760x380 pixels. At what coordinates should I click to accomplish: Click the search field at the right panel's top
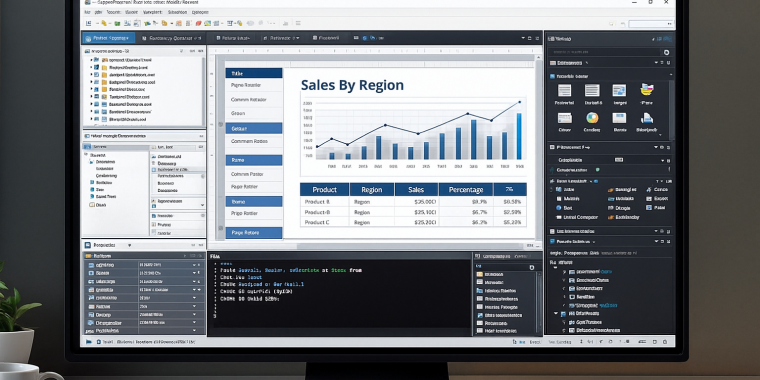tap(605, 52)
